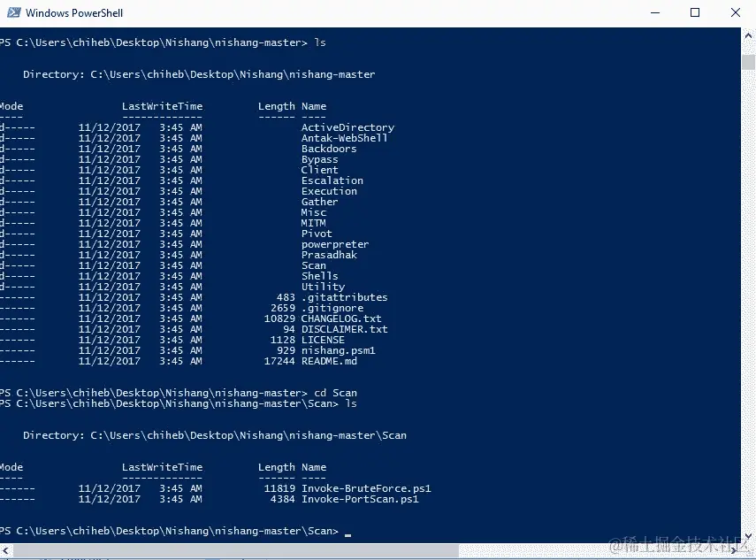
Task: Click the second Name column header
Action: tap(314, 467)
